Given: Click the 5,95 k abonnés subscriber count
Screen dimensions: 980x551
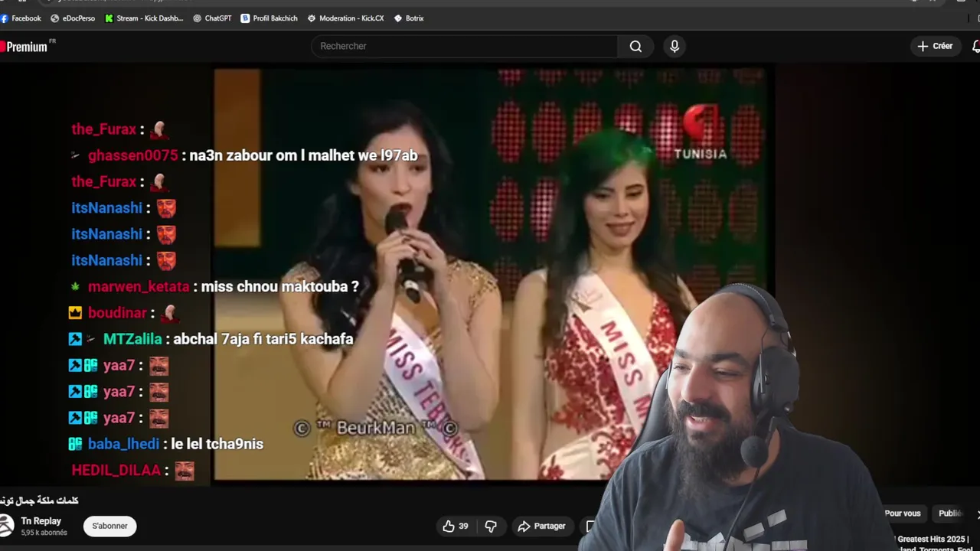Looking at the screenshot, I should tap(44, 533).
